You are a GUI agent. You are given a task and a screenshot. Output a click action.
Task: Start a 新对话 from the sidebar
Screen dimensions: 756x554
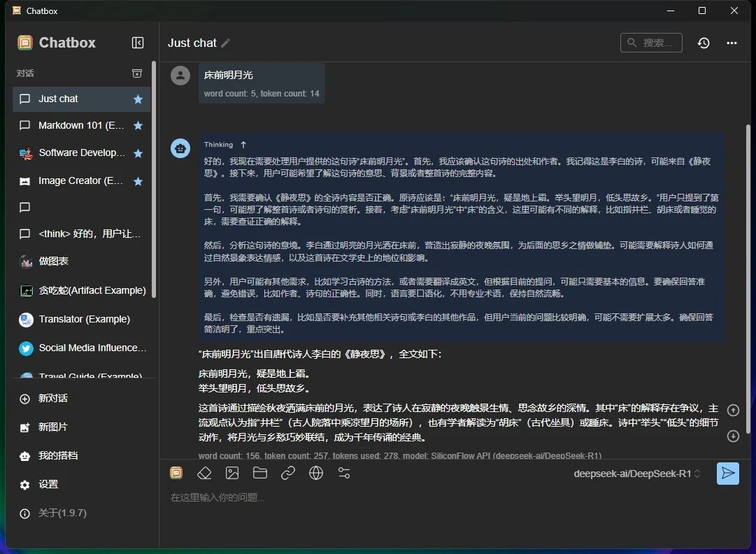[52, 398]
